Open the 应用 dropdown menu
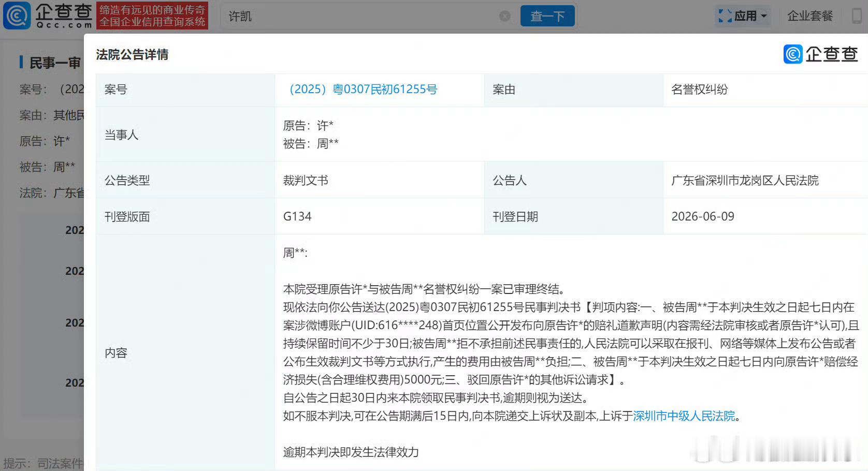 (x=743, y=16)
